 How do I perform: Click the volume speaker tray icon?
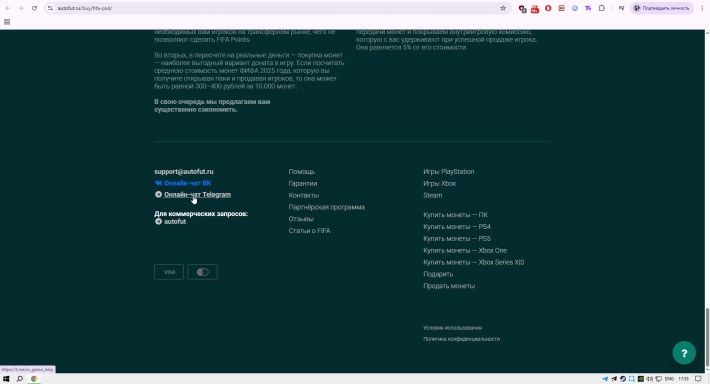(x=650, y=379)
